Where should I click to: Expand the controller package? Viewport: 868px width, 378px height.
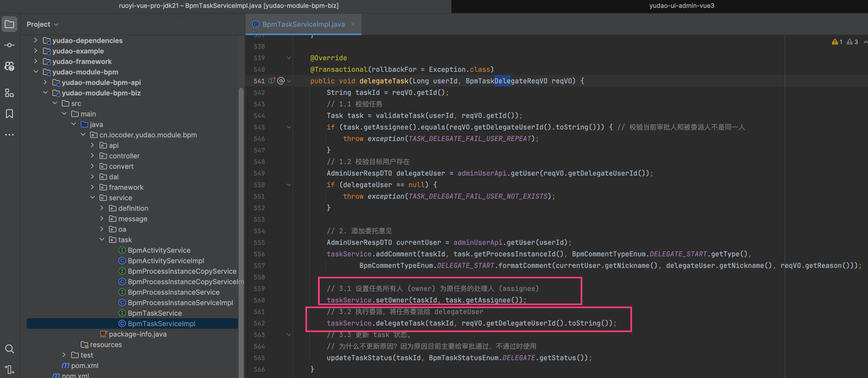click(92, 156)
